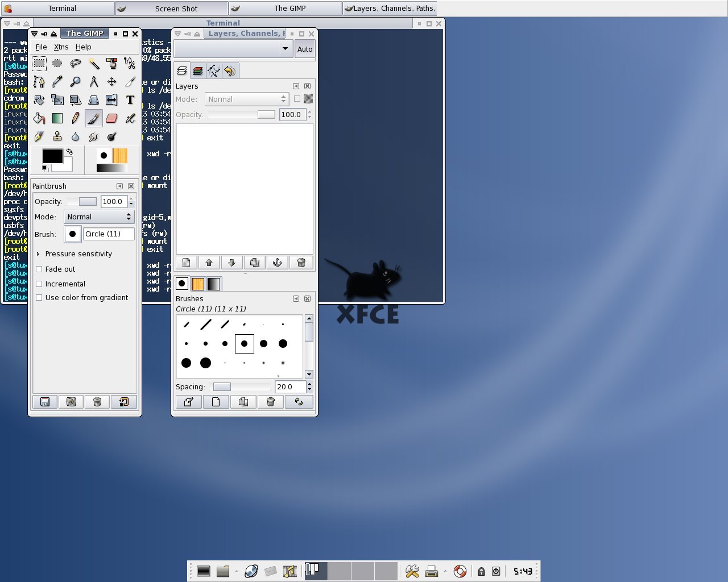728x582 pixels.
Task: Select the Ink pen tool
Action: [39, 136]
